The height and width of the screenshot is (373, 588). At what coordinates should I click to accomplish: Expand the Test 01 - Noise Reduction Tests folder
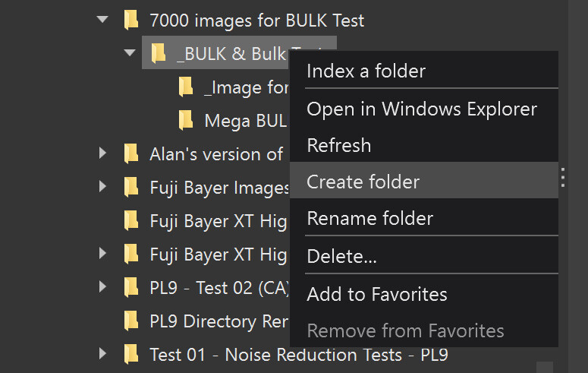[x=103, y=355]
